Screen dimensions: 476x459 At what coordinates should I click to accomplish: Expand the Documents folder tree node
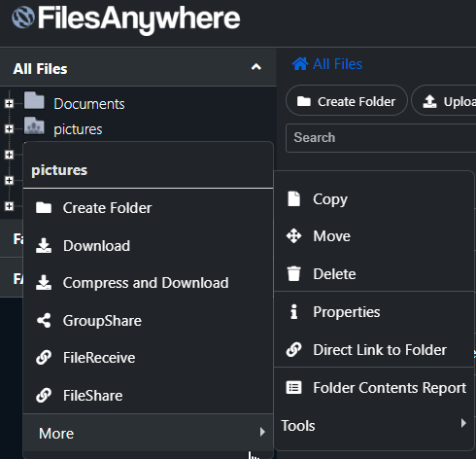point(9,103)
